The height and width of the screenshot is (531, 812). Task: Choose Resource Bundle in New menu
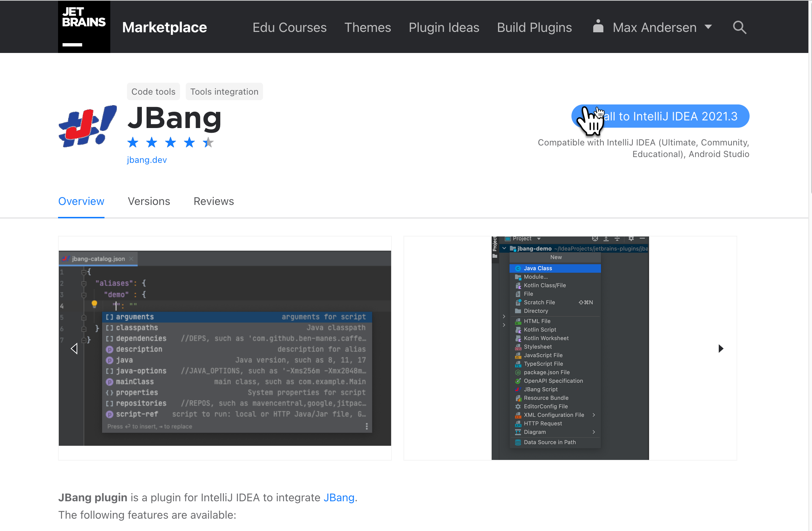point(555,398)
